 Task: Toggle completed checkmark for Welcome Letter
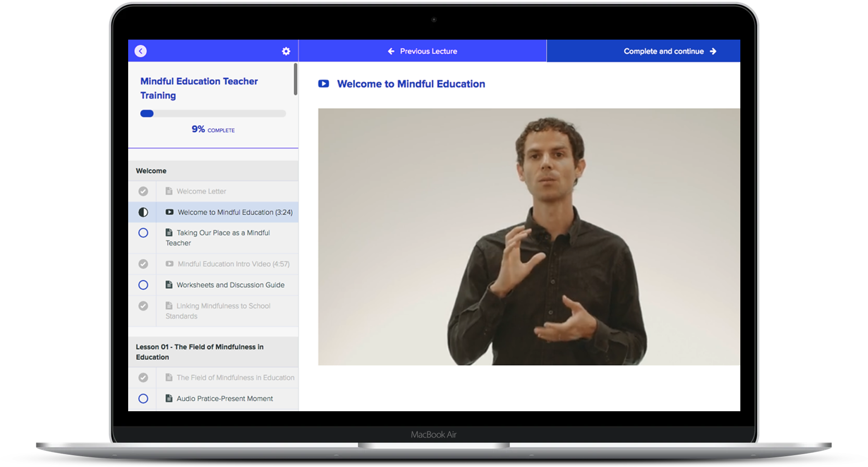(x=143, y=191)
